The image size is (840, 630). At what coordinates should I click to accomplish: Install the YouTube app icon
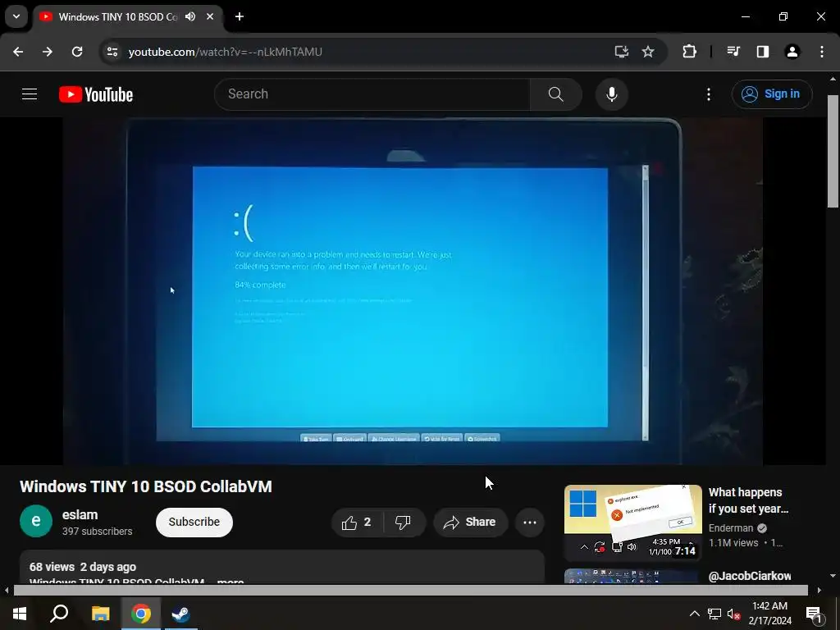point(622,52)
